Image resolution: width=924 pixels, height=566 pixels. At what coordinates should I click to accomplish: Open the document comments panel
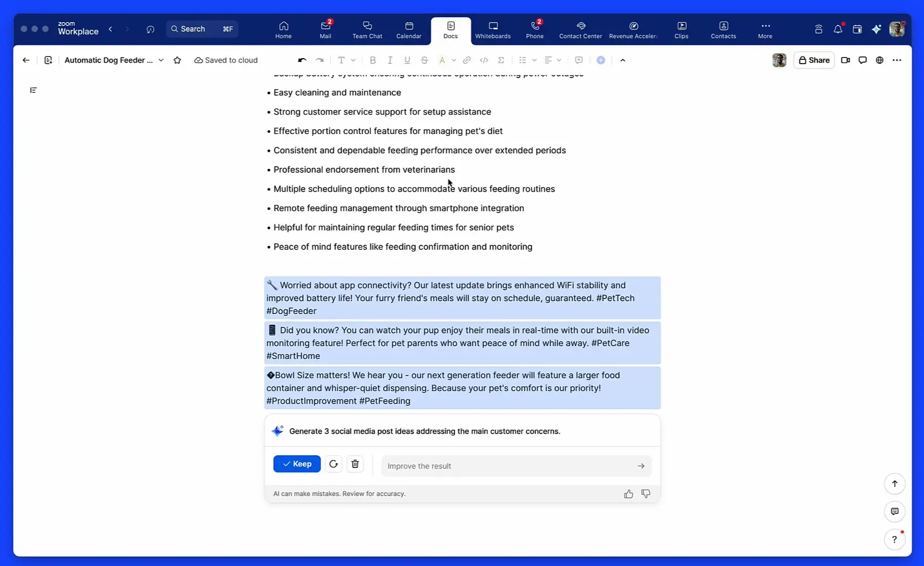[x=862, y=60]
